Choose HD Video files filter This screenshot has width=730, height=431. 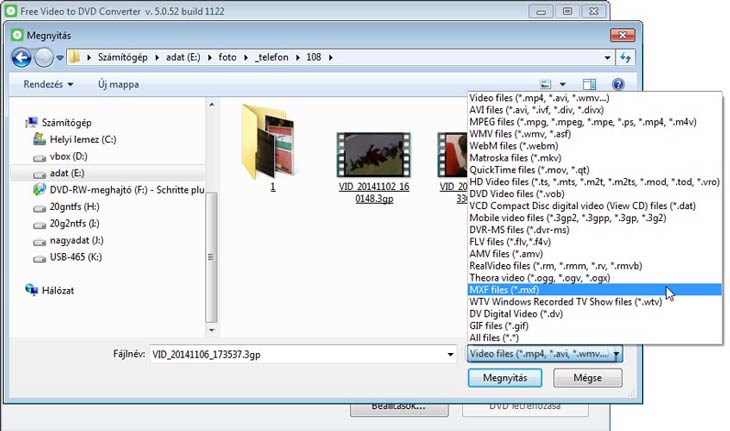(x=595, y=182)
